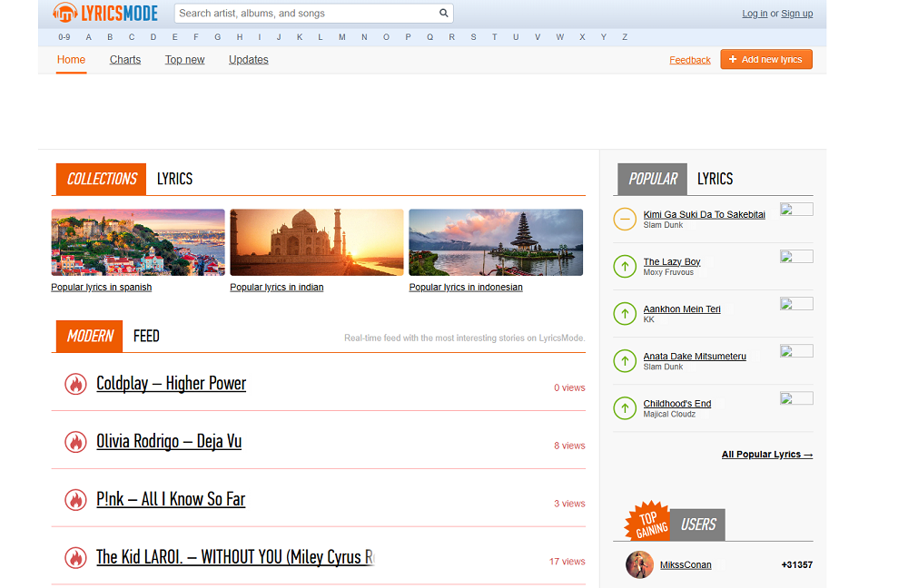
Task: Click the Add new lyrics button
Action: [x=766, y=59]
